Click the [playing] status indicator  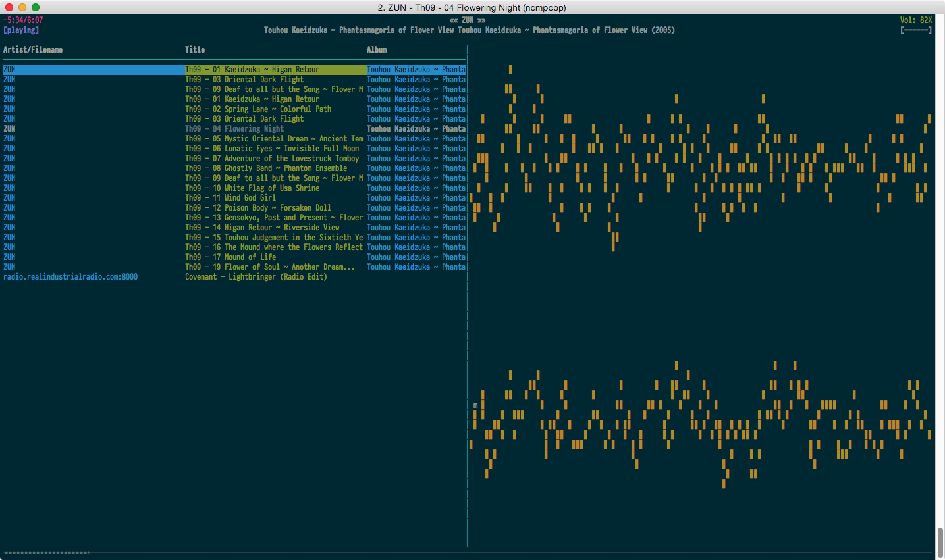click(x=21, y=30)
